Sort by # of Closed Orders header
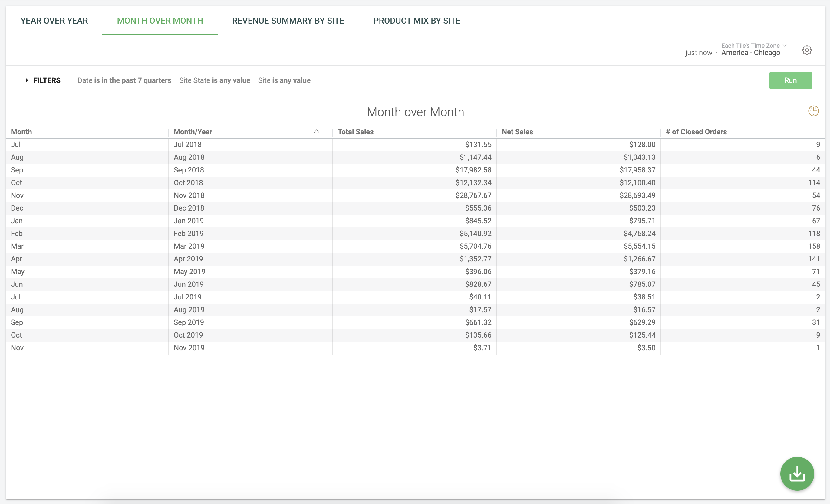830x504 pixels. click(x=696, y=132)
